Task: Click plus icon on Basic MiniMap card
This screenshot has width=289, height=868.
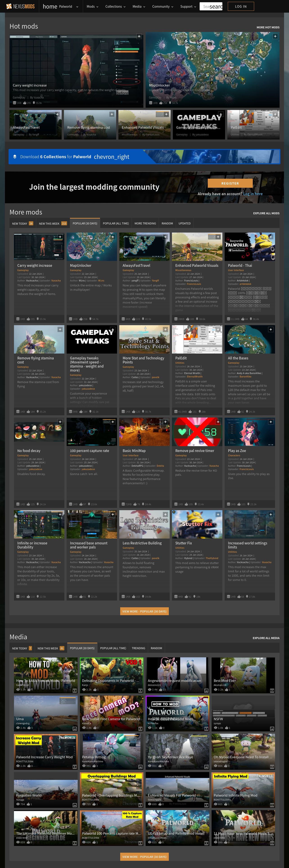Action: 165,422
